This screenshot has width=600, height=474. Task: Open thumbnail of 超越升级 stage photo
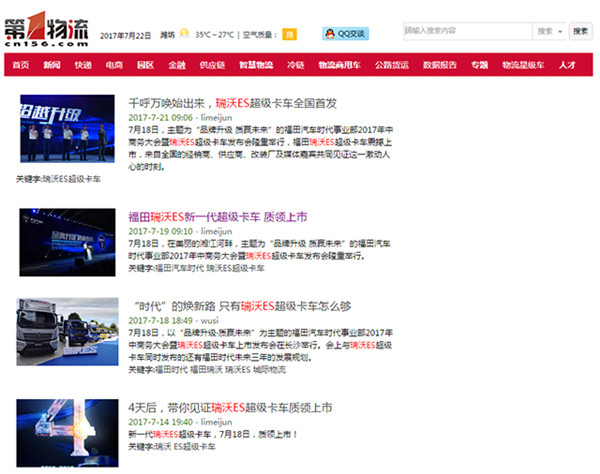67,129
